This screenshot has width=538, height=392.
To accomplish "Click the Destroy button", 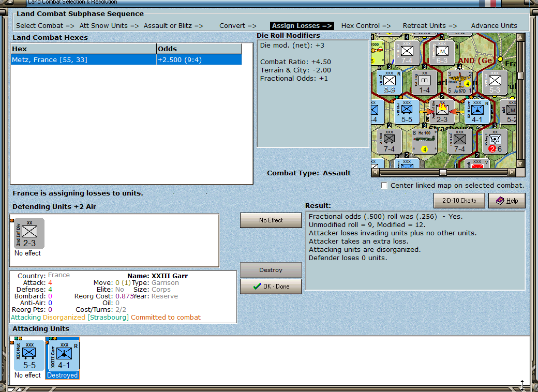I will [271, 270].
